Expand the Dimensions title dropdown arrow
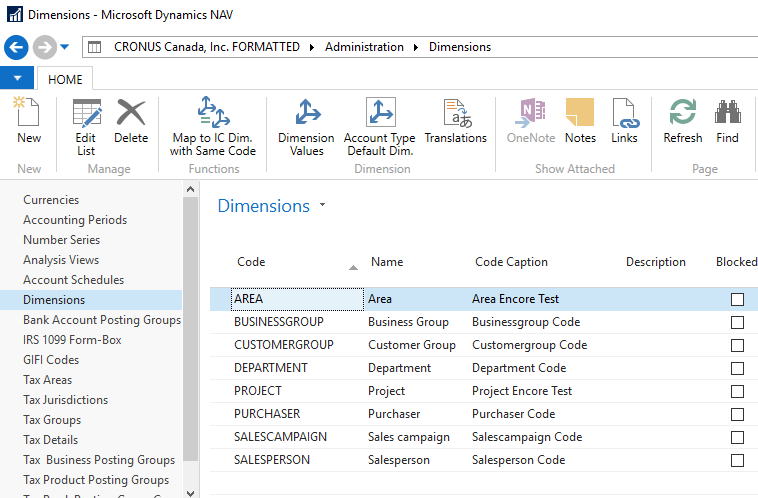 click(322, 205)
